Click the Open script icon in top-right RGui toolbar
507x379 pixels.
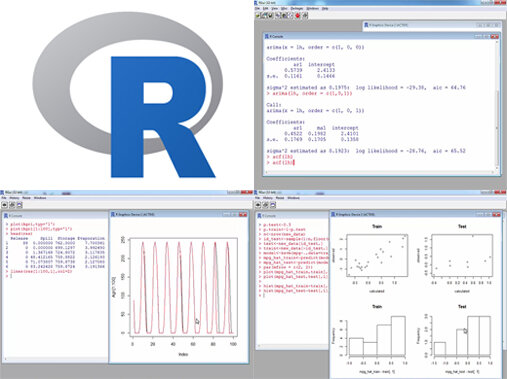coord(257,15)
